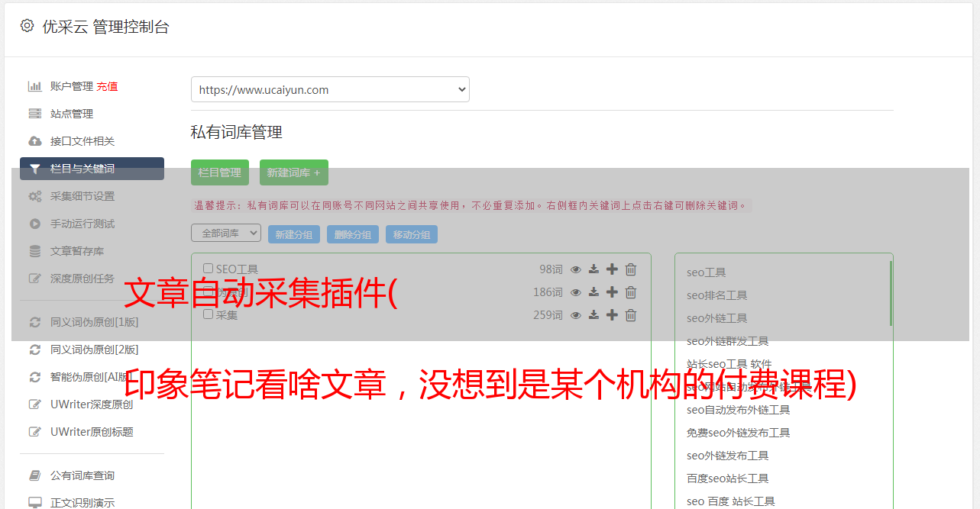The width and height of the screenshot is (980, 509).
Task: Open UWriter深度原创 in the sidebar
Action: pos(92,404)
